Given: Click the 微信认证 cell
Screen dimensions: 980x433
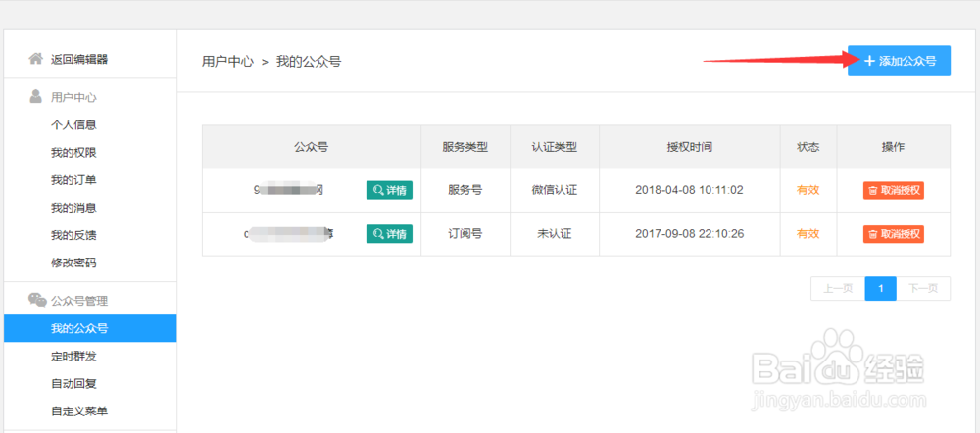Looking at the screenshot, I should point(555,190).
